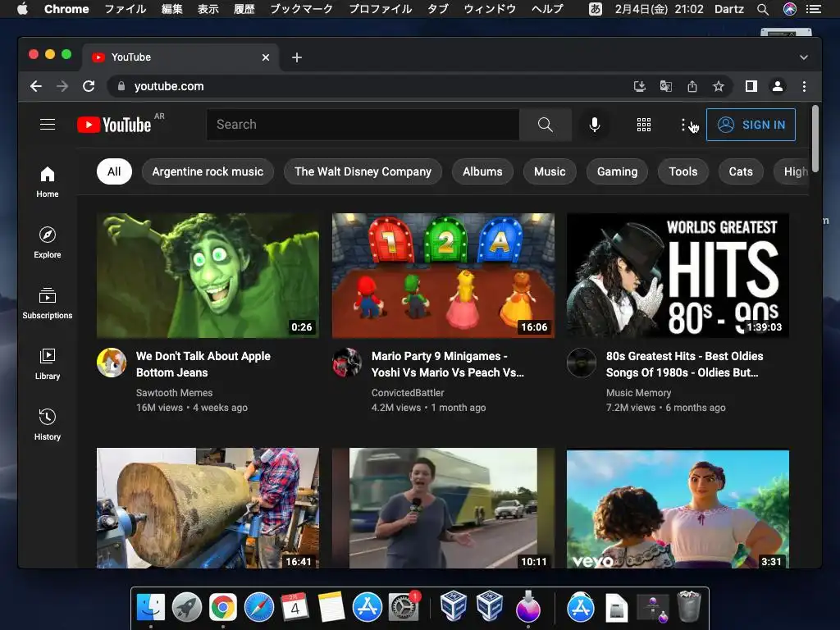Image resolution: width=840 pixels, height=630 pixels.
Task: Close the YouTube tab
Action: point(266,57)
